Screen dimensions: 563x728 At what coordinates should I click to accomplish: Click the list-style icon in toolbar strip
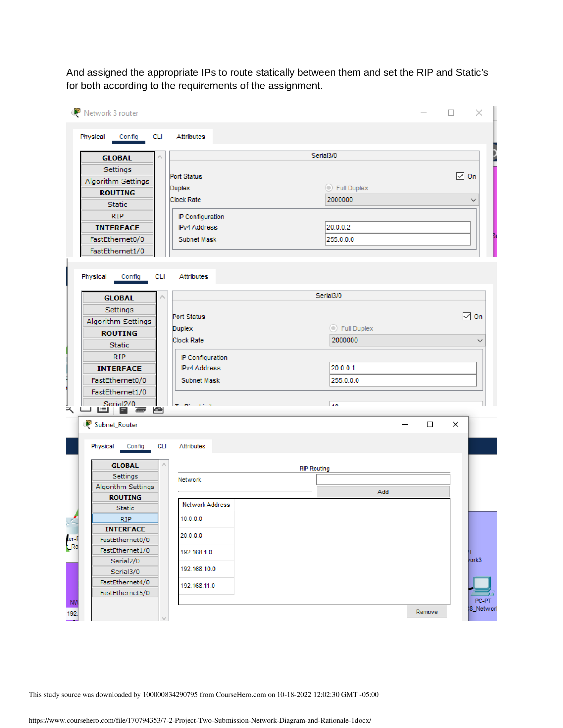pyautogui.click(x=103, y=410)
